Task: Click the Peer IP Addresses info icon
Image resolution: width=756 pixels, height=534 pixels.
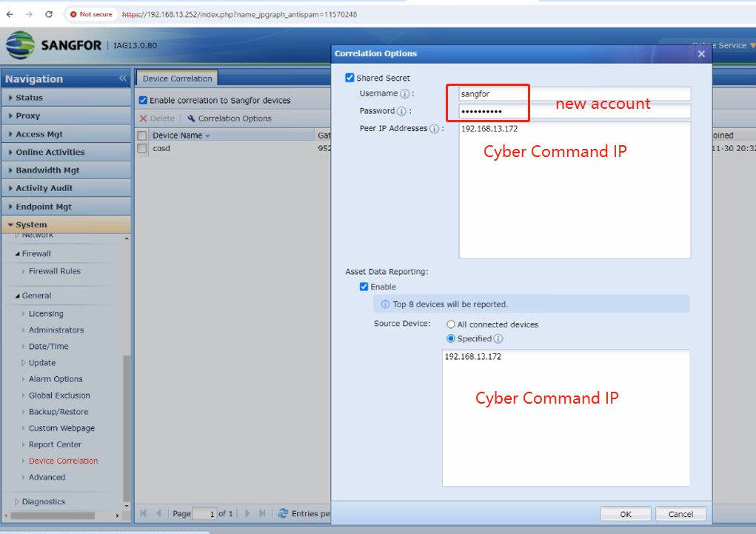Action: click(x=435, y=128)
